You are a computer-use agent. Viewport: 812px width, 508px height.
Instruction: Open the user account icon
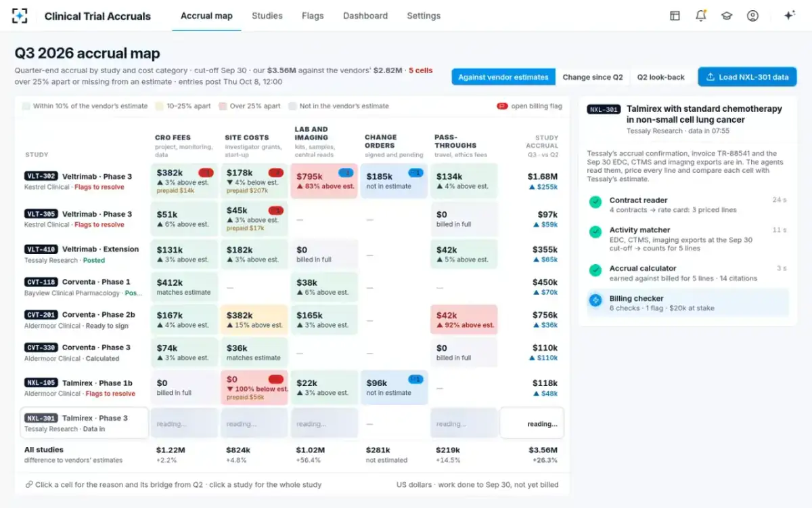(x=752, y=16)
